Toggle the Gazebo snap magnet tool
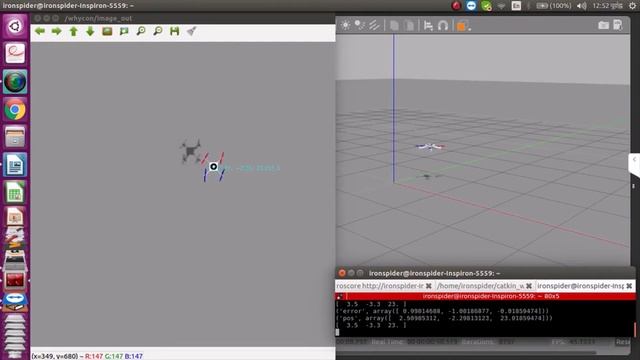640x360 pixels. pyautogui.click(x=443, y=26)
